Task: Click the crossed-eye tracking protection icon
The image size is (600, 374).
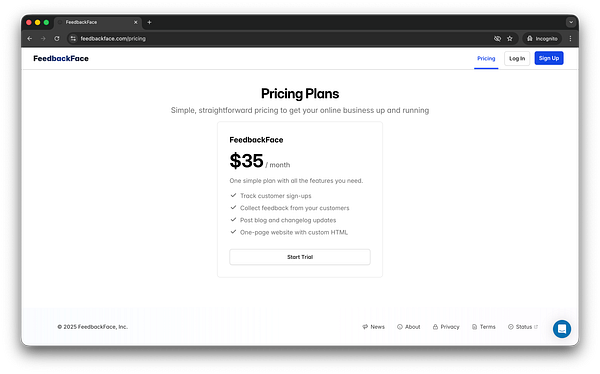Action: tap(497, 39)
